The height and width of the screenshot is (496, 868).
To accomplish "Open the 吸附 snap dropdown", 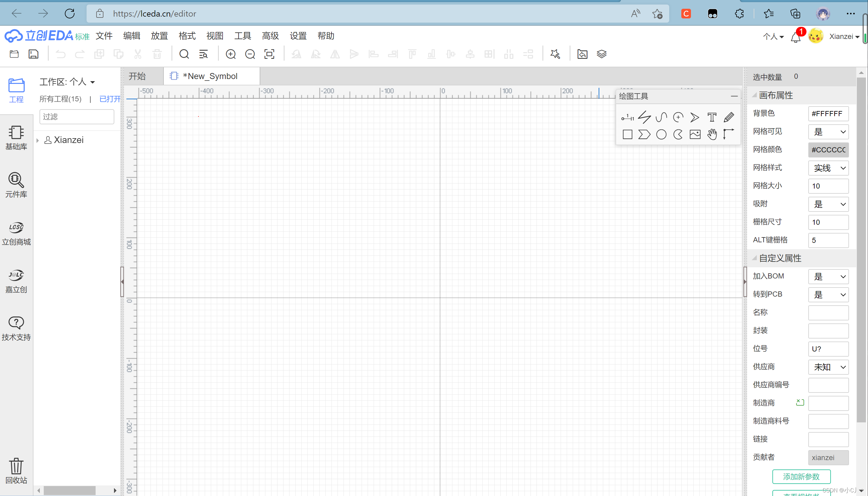I will (828, 204).
